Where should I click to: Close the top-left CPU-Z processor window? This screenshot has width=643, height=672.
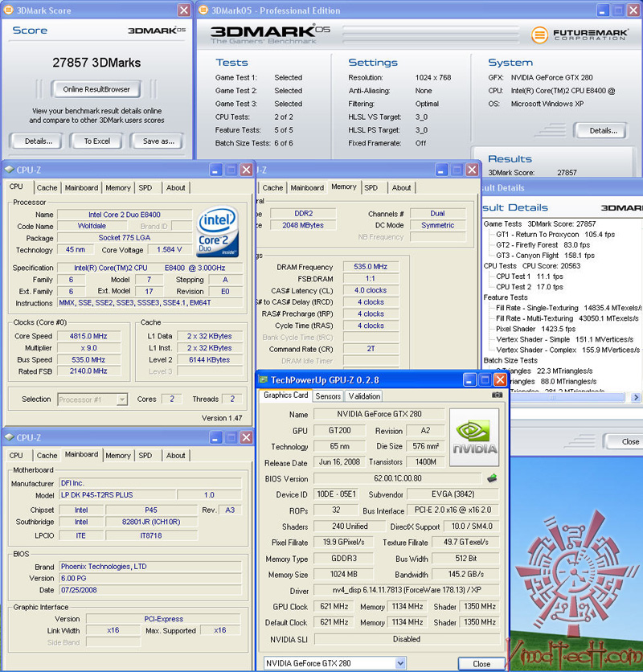(x=246, y=170)
